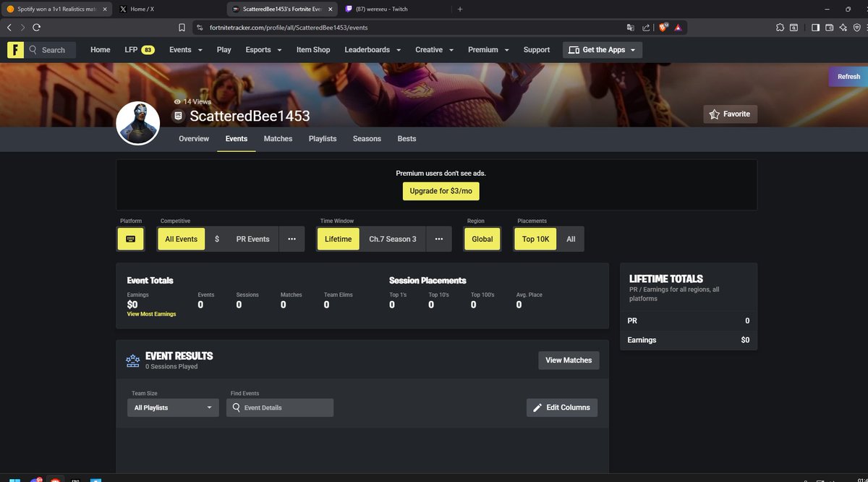
Task: Select Global region filter
Action: click(x=482, y=239)
